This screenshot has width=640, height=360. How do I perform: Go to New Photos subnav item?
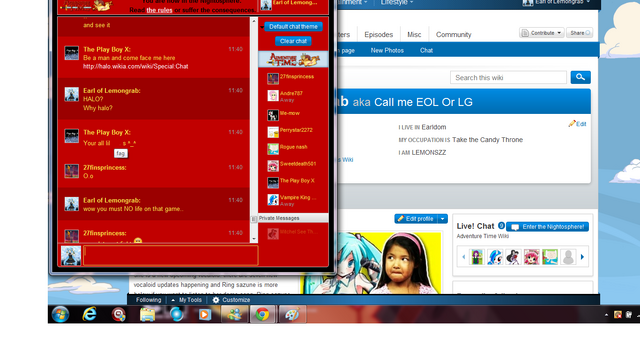(387, 51)
